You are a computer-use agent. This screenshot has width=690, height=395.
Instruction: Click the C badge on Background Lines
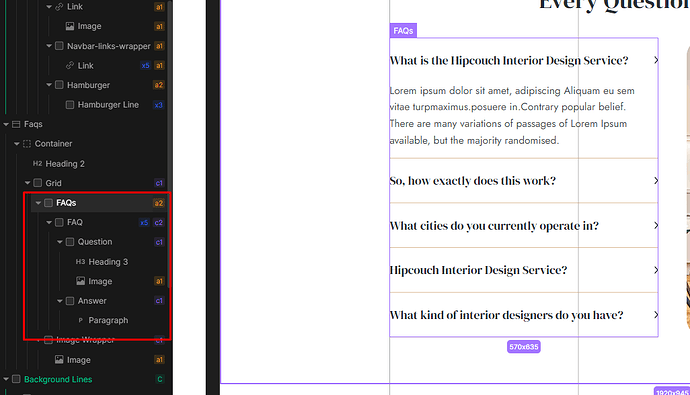159,379
